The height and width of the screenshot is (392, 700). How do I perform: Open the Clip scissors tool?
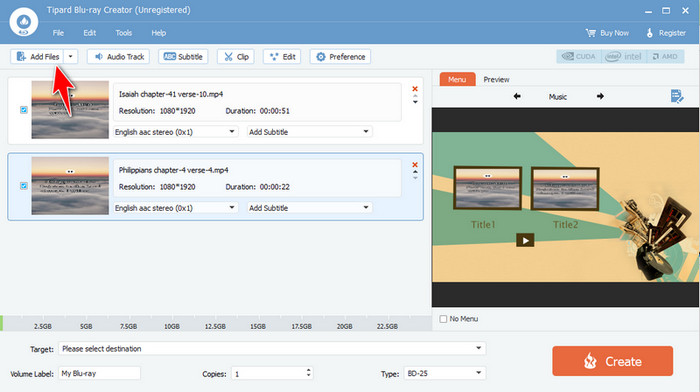click(x=236, y=57)
